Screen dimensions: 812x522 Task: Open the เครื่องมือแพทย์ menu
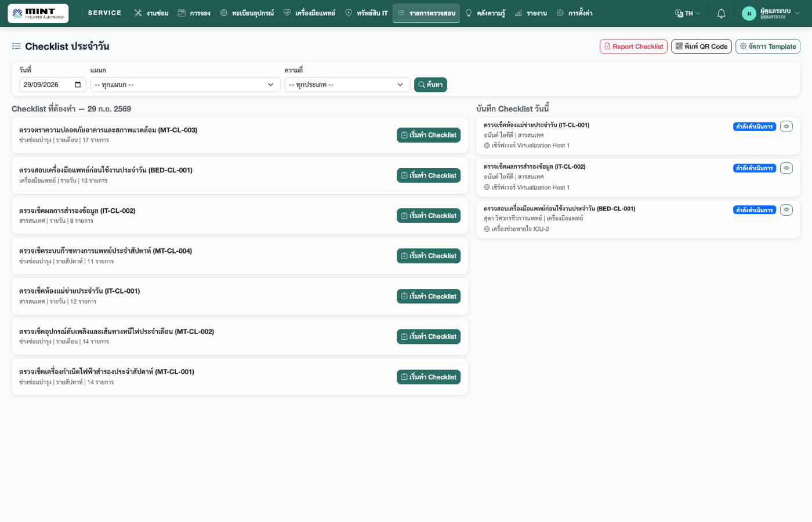pos(309,13)
